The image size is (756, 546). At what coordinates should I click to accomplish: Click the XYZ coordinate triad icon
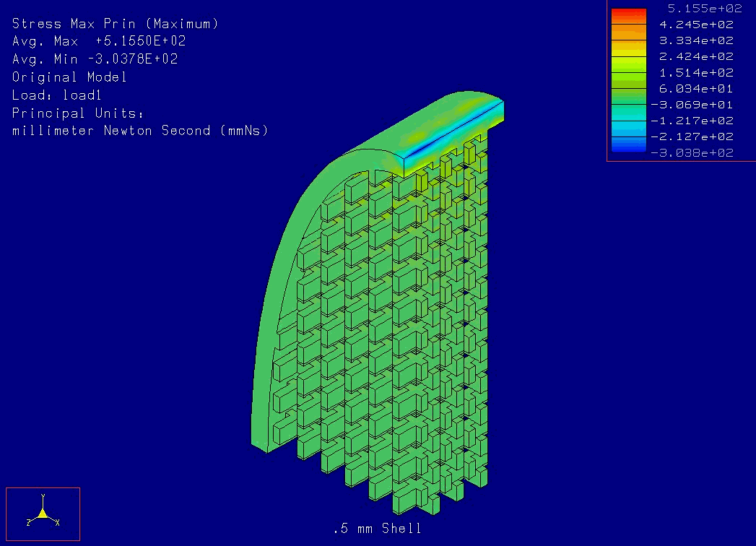coord(43,513)
